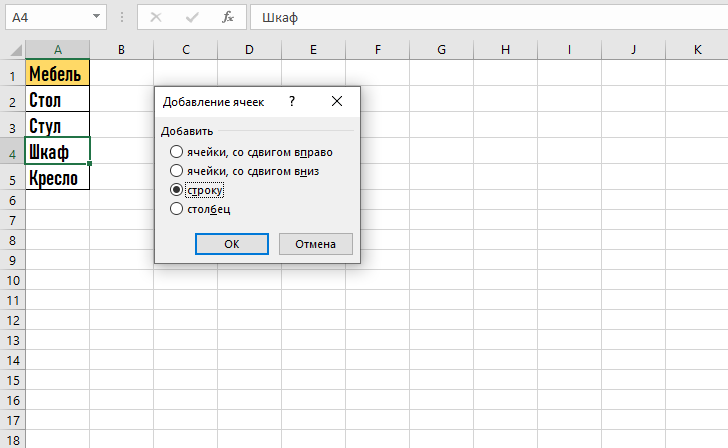Screen dimensions: 728x448
Task: Click the Отмена button
Action: (x=316, y=244)
